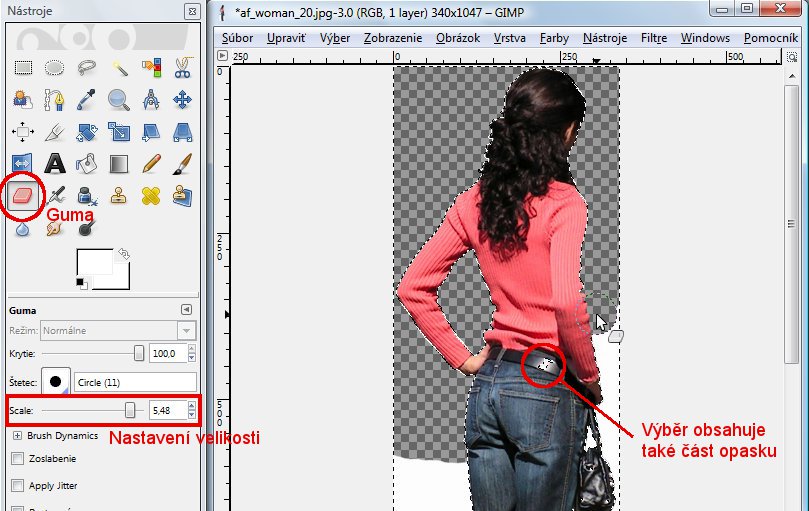Select the Zoom magnifier tool
Image resolution: width=809 pixels, height=511 pixels.
pyautogui.click(x=119, y=100)
